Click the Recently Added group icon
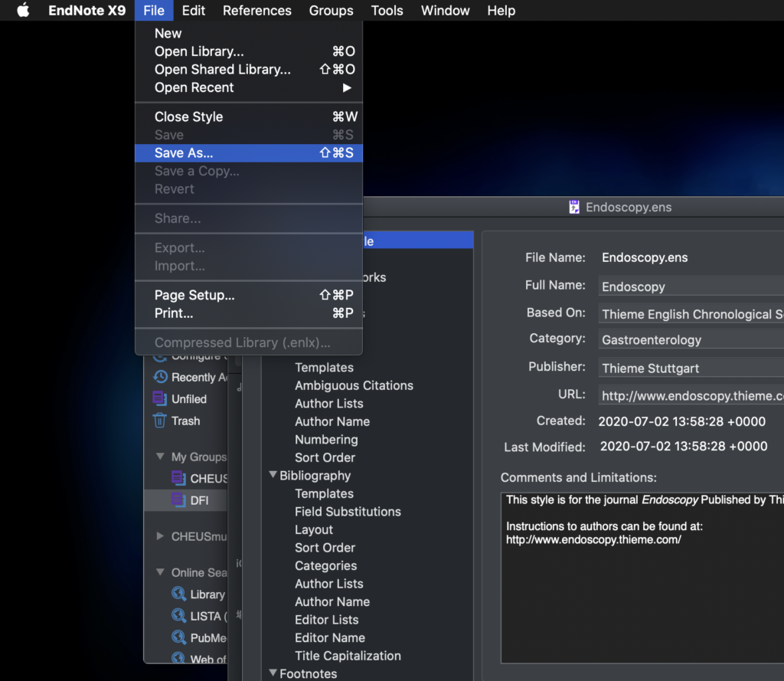 click(x=160, y=377)
